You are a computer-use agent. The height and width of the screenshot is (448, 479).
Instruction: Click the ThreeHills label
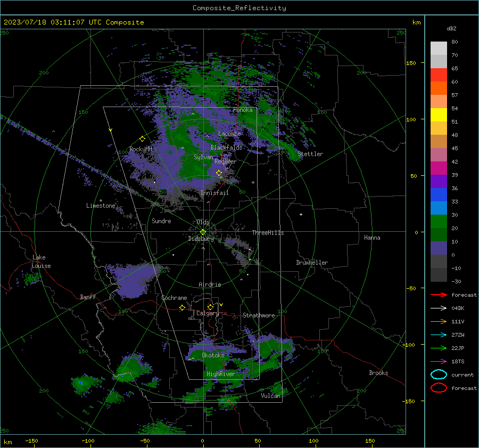(x=268, y=233)
